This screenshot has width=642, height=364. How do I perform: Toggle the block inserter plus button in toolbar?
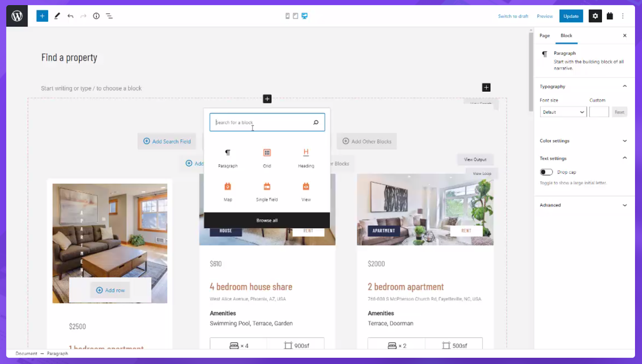click(42, 16)
